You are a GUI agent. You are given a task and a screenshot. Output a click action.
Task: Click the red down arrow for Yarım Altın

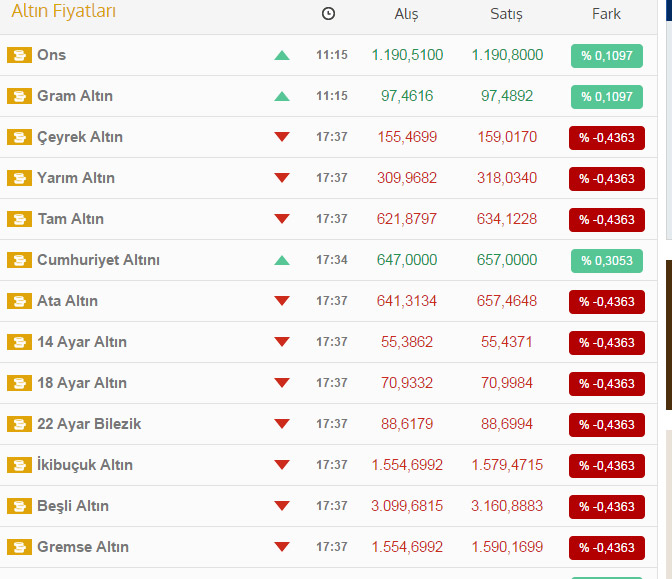click(x=282, y=178)
